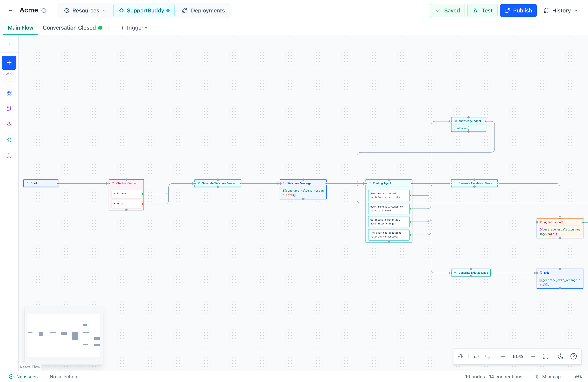
Task: Click the 50% value in status bar
Action: [577, 377]
